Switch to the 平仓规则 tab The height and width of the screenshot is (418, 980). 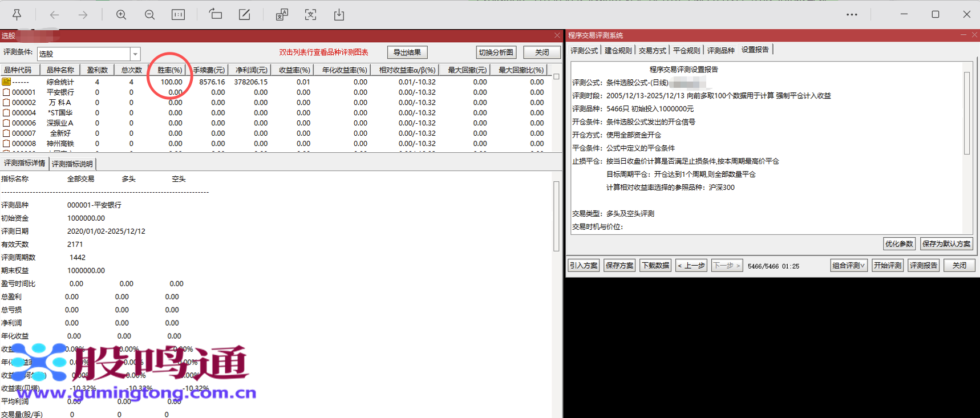point(687,50)
